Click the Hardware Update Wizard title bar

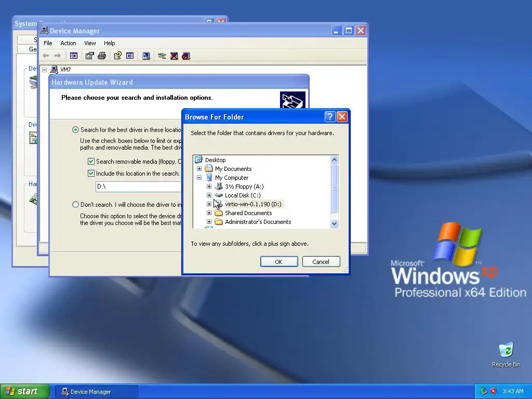[179, 82]
